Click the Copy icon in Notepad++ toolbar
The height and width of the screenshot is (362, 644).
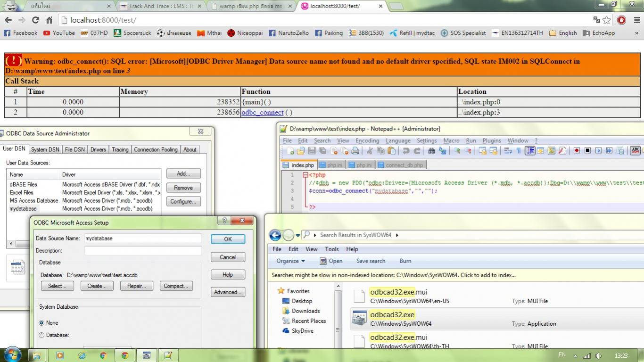381,151
